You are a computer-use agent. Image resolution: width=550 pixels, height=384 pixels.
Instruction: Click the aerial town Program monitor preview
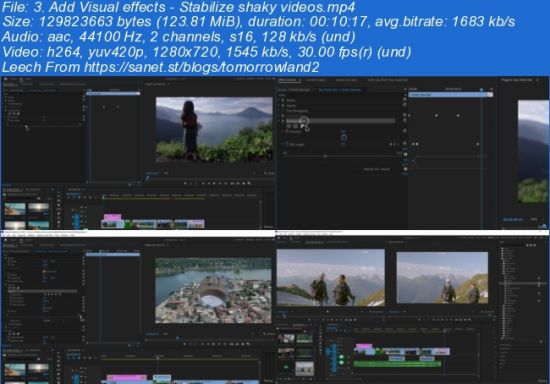tap(213, 290)
